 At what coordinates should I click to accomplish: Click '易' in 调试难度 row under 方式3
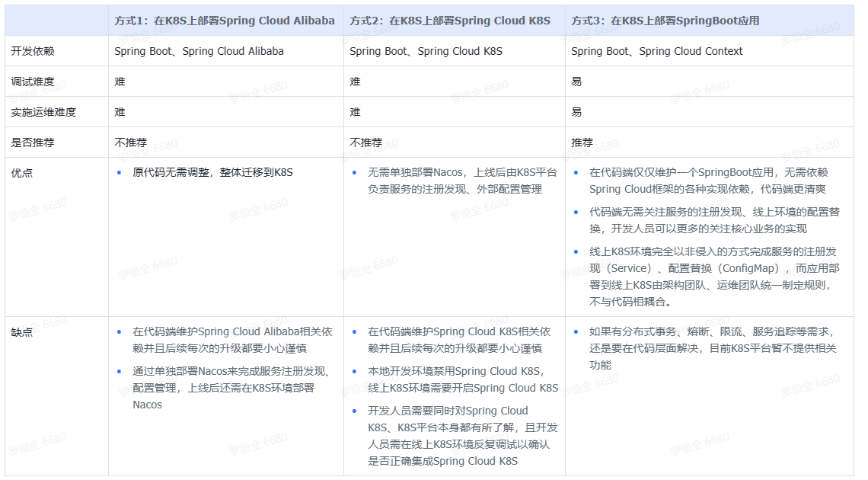click(x=576, y=82)
